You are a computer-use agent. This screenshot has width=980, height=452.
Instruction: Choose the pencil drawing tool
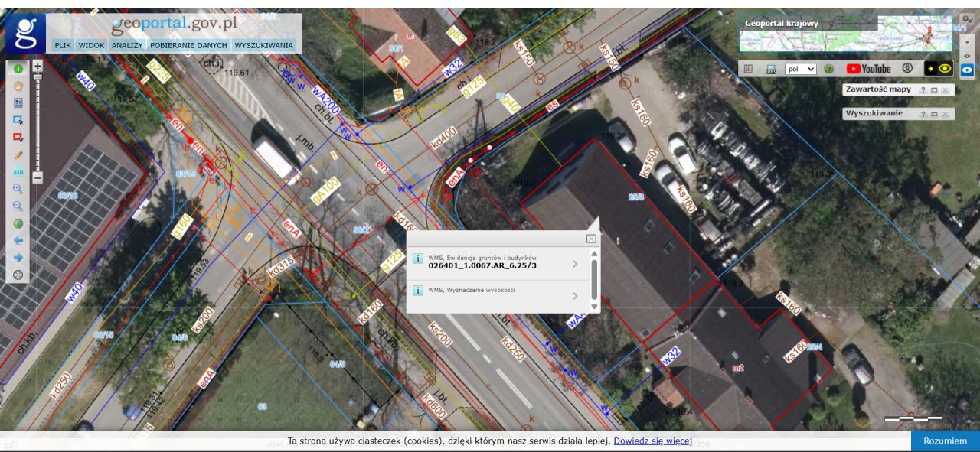pyautogui.click(x=18, y=154)
